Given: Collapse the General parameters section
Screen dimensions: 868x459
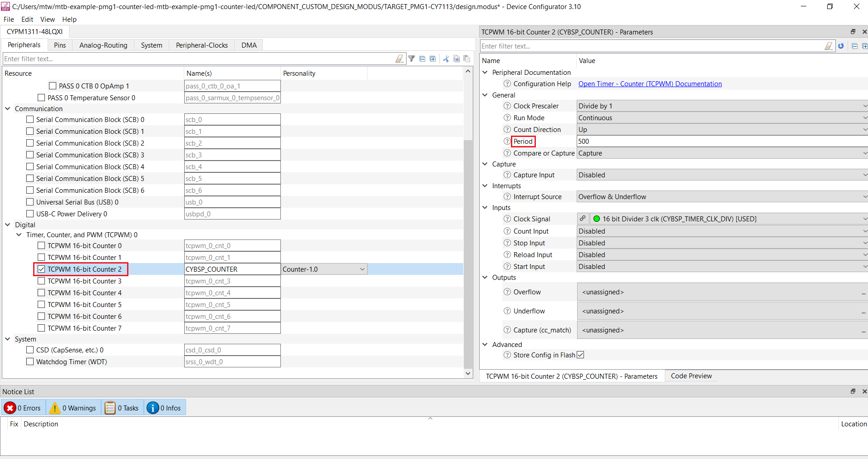Looking at the screenshot, I should (485, 95).
